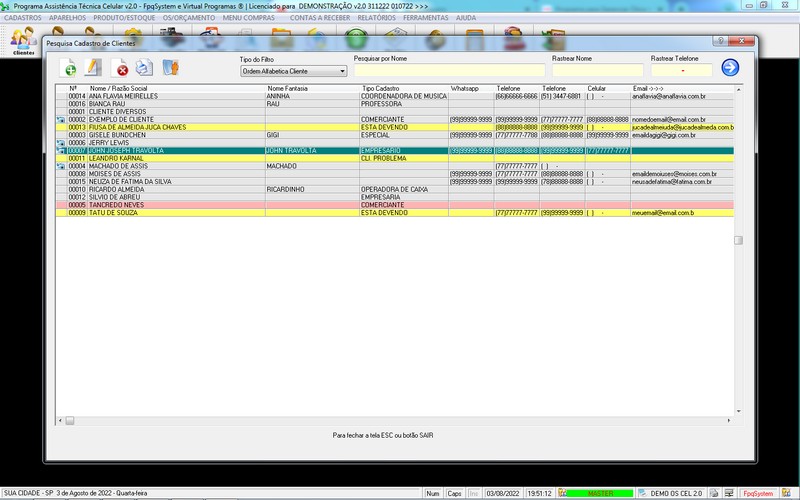This screenshot has width=800, height=500.
Task: Click the photo icon beside Jerry Lewis
Action: pos(60,143)
